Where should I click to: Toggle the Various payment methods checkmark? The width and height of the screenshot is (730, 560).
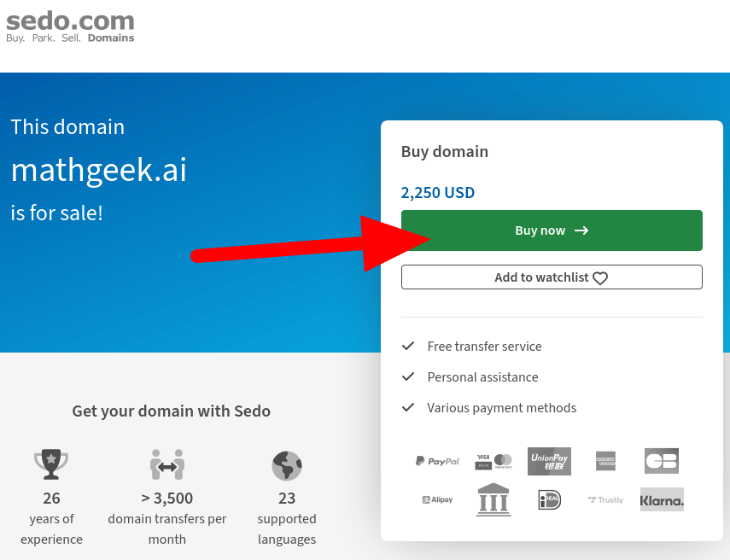tap(407, 408)
